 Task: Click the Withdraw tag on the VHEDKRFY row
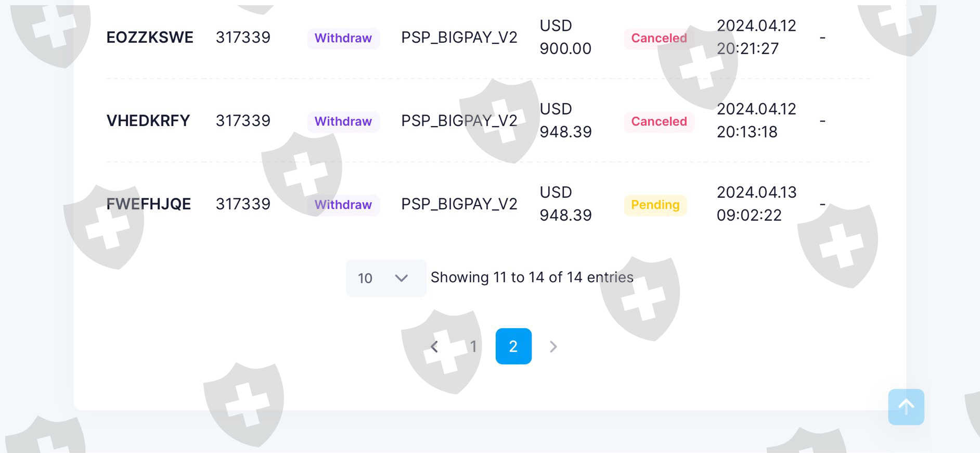(x=343, y=121)
